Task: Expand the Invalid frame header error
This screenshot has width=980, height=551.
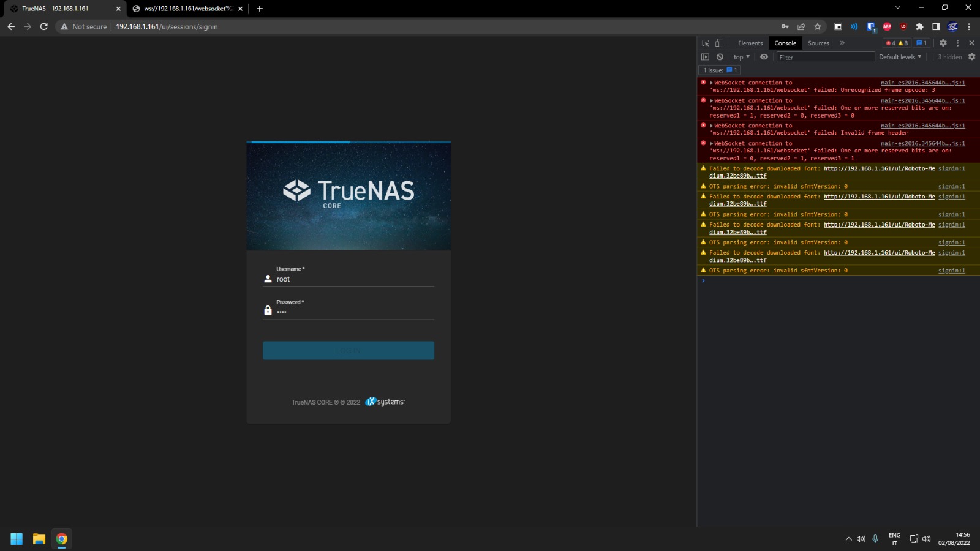Action: [711, 126]
